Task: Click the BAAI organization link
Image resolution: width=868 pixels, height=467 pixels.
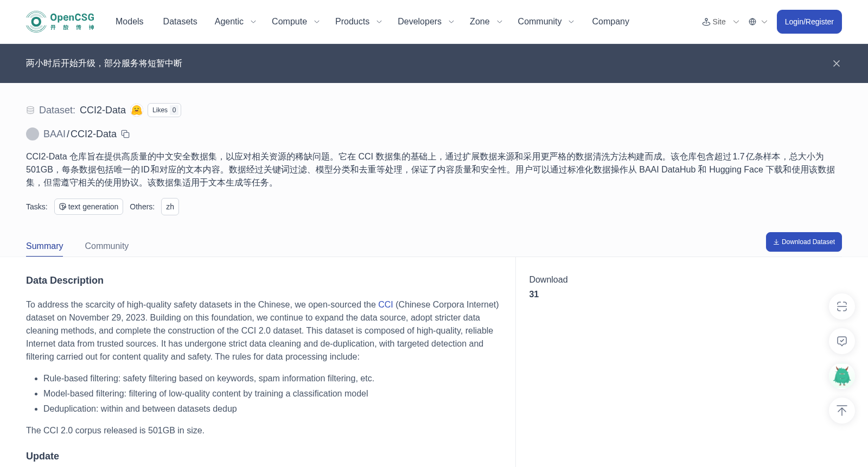Action: [x=54, y=134]
